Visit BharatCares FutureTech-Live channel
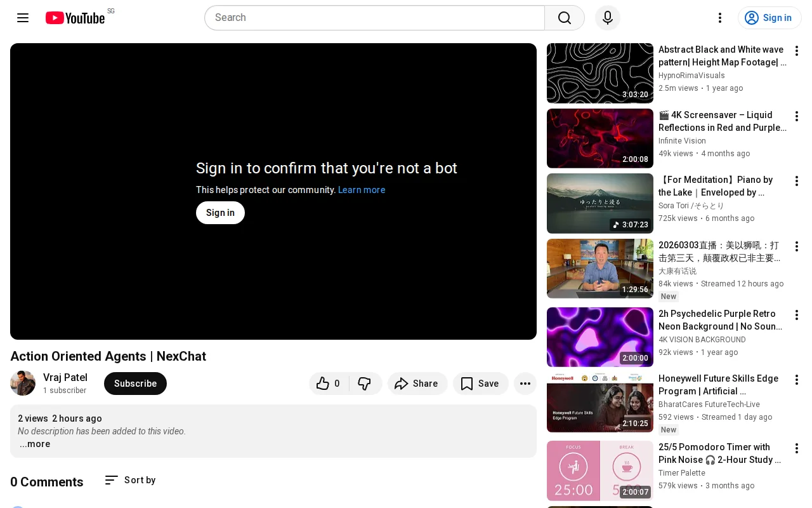Image resolution: width=812 pixels, height=508 pixels. point(709,404)
